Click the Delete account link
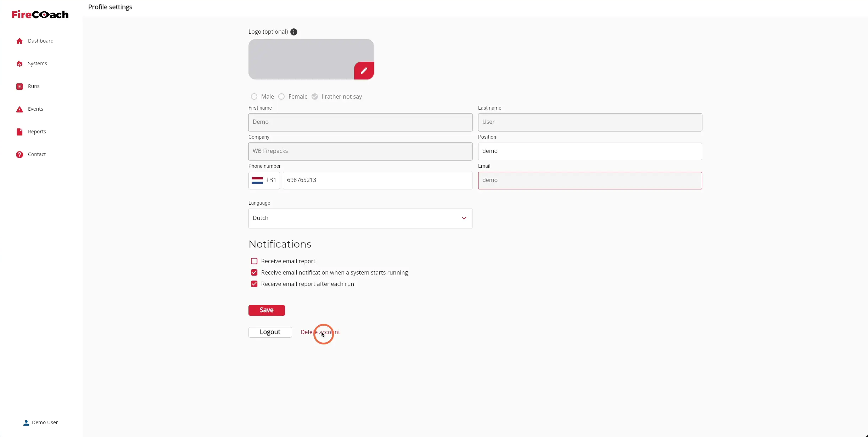The height and width of the screenshot is (437, 868). point(320,332)
